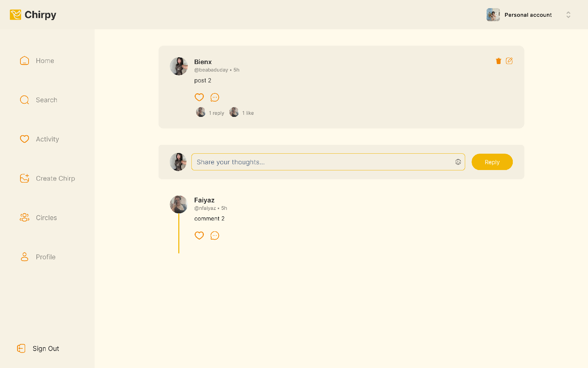Show who liked via 1 like
This screenshot has width=588, height=368.
pyautogui.click(x=248, y=113)
